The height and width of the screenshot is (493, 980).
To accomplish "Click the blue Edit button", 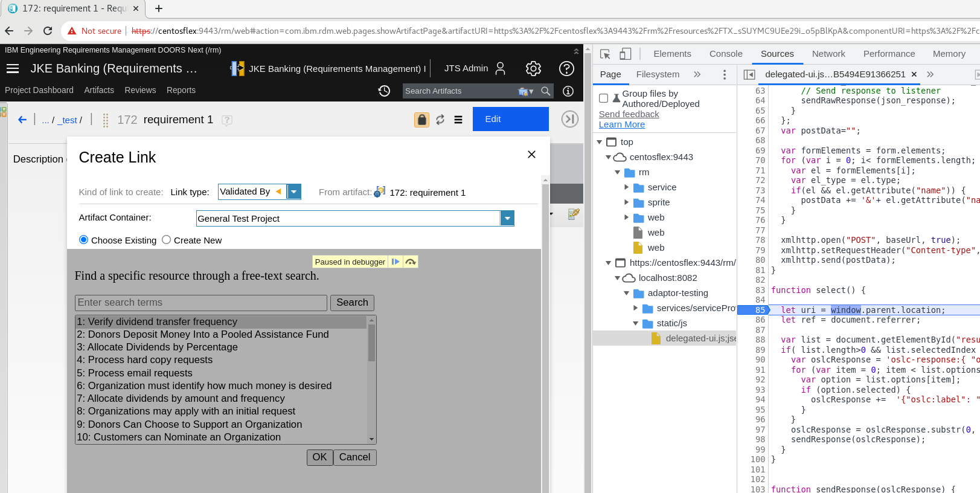I will tap(511, 119).
